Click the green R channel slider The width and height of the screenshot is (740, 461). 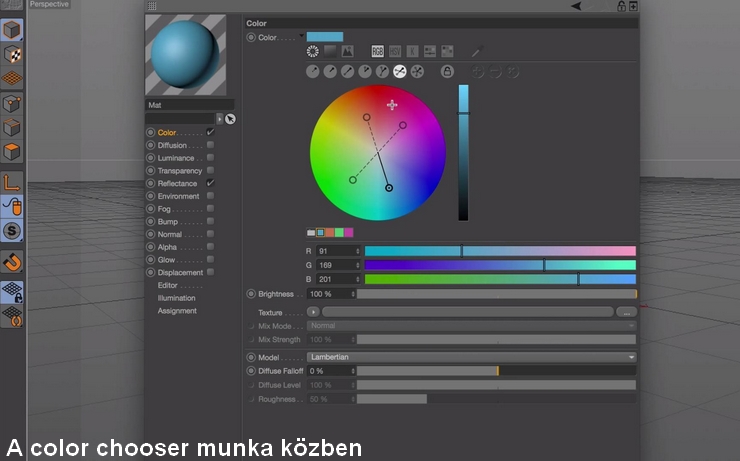[500, 251]
